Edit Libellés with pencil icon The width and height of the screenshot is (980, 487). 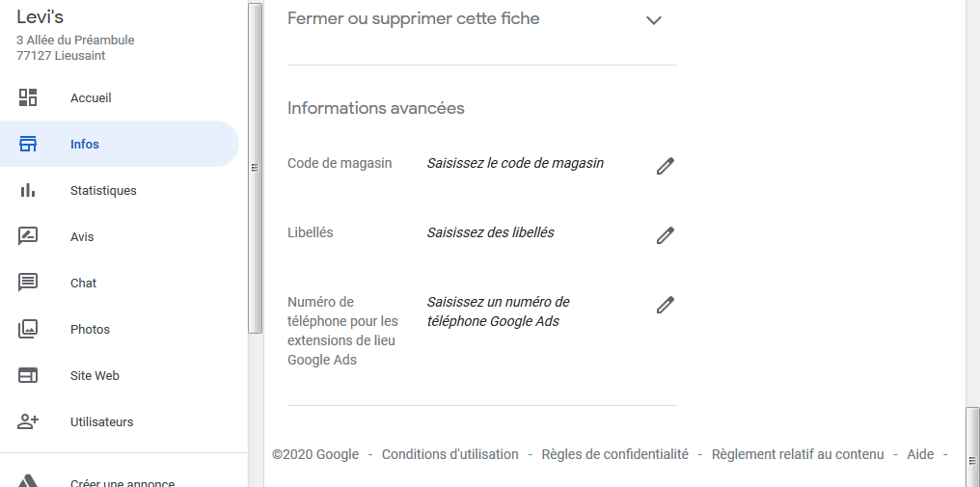pyautogui.click(x=665, y=235)
